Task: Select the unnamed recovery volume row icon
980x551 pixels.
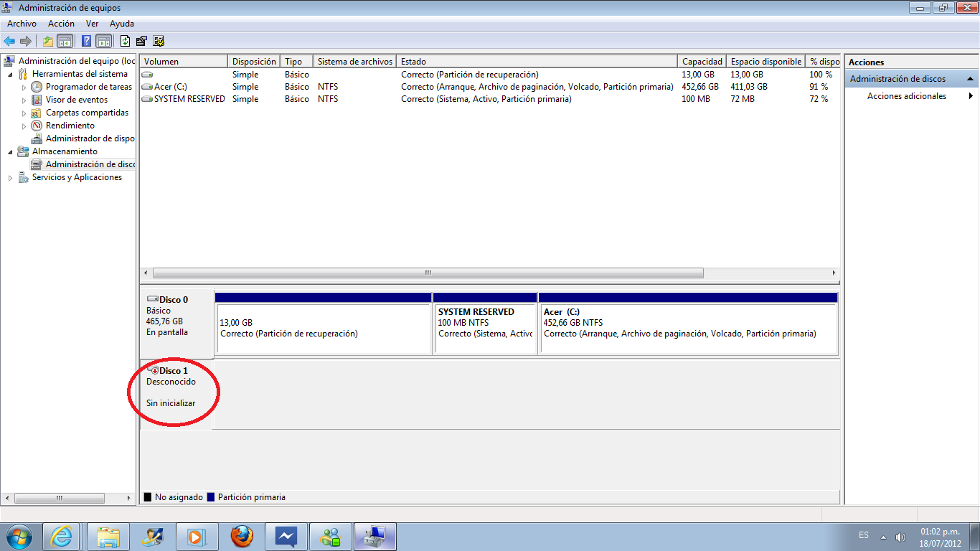Action: point(147,75)
